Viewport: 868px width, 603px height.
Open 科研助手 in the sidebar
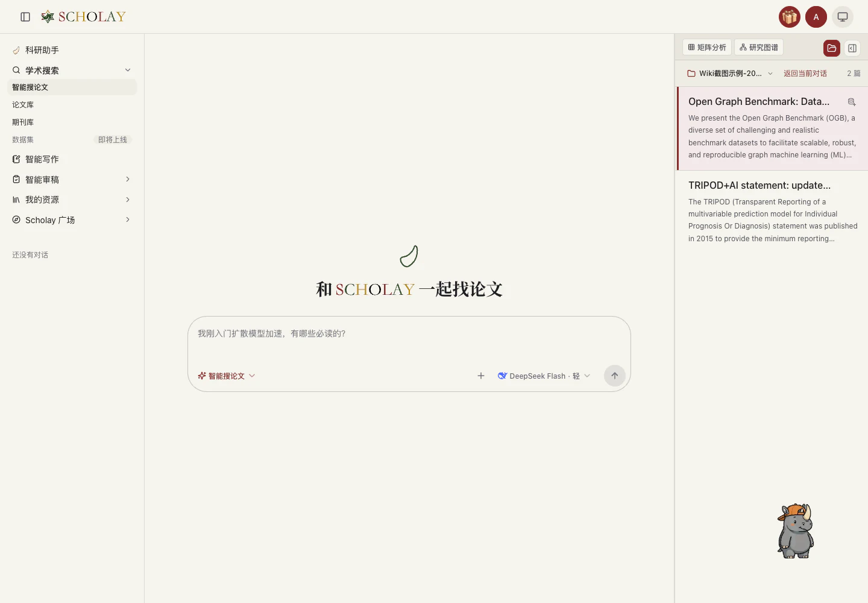click(x=72, y=50)
